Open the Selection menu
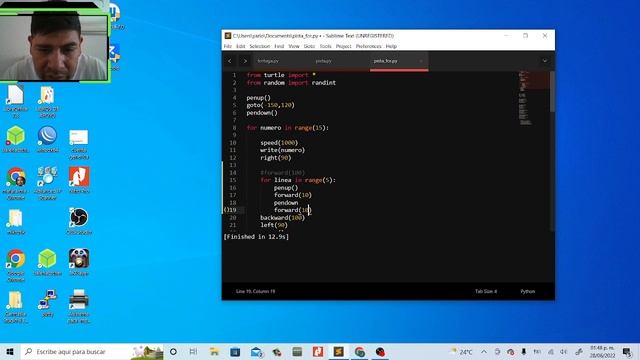This screenshot has height=360, width=640. point(260,47)
